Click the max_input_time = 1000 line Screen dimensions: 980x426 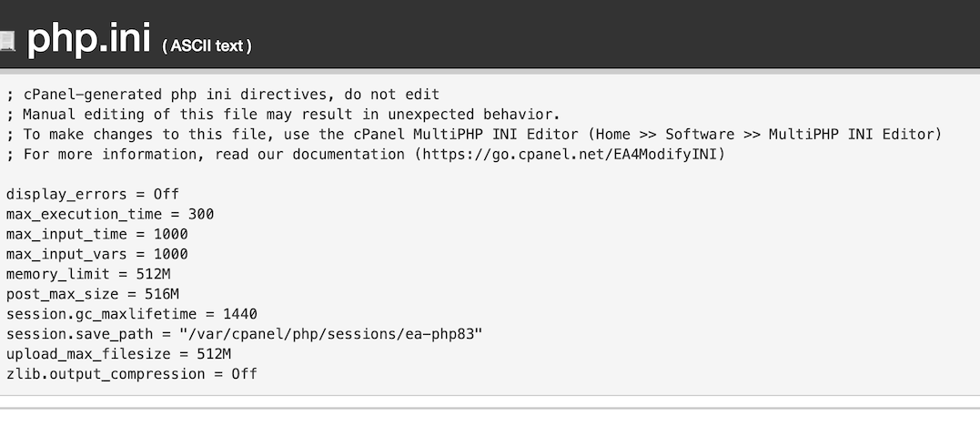[96, 234]
